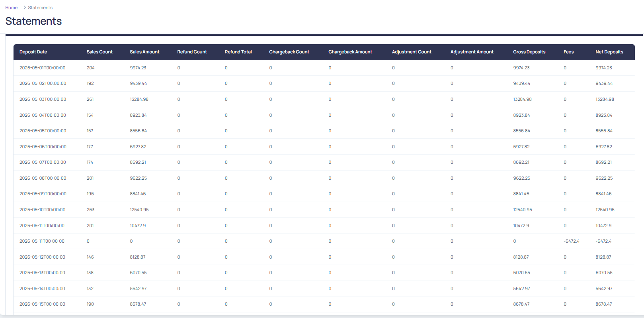The width and height of the screenshot is (644, 318).
Task: Sort by the Deposit Date column header
Action: [x=33, y=52]
